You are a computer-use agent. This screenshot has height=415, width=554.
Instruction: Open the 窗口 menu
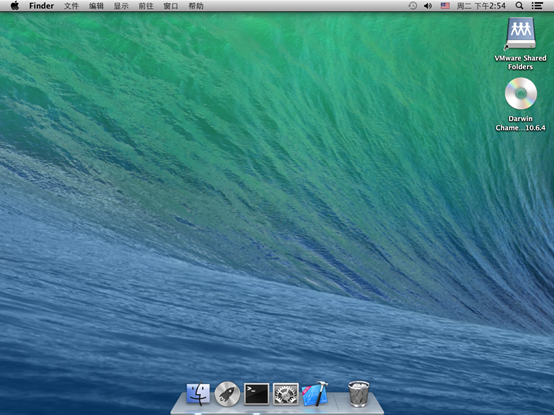(171, 6)
